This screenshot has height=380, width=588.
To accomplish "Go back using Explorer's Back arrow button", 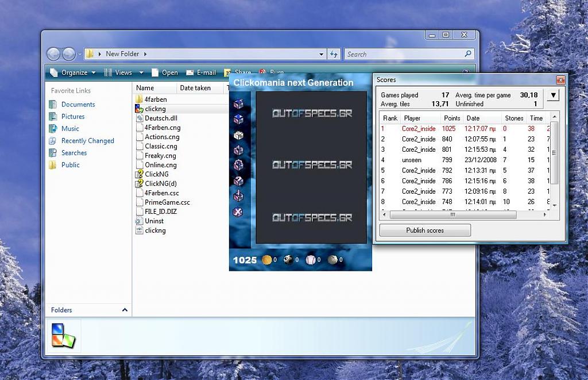I will tap(53, 54).
